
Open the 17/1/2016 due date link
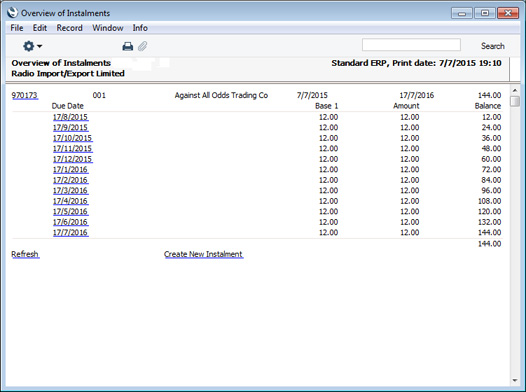70,170
